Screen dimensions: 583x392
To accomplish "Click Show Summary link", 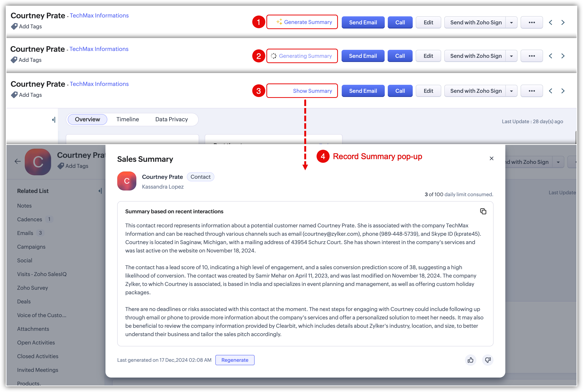I will point(312,91).
